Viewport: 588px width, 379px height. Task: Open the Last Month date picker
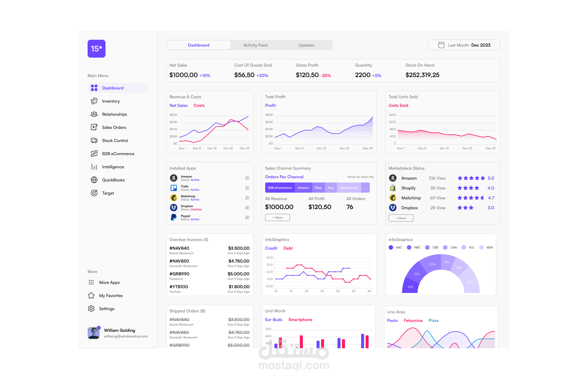point(464,45)
